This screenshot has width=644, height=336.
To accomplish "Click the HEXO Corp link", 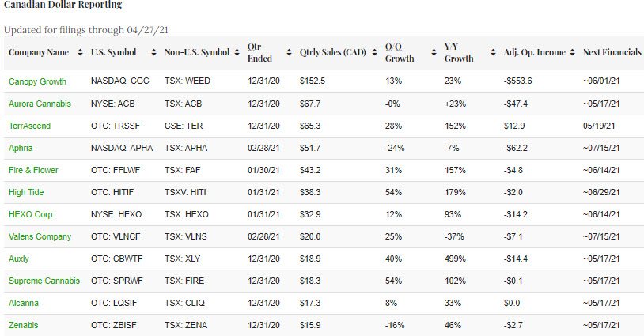I will click(x=31, y=214).
